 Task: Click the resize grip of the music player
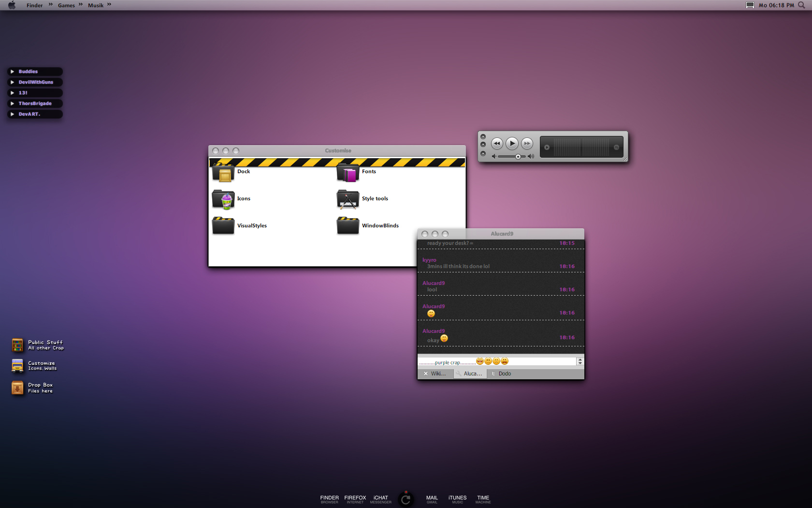(625, 159)
